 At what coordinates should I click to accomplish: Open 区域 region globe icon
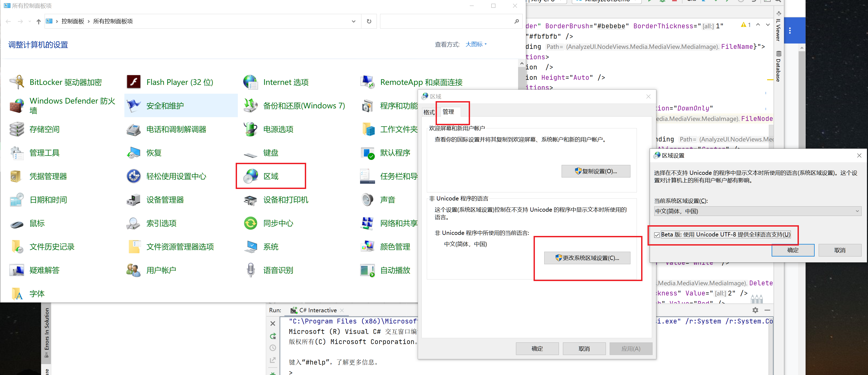point(251,176)
